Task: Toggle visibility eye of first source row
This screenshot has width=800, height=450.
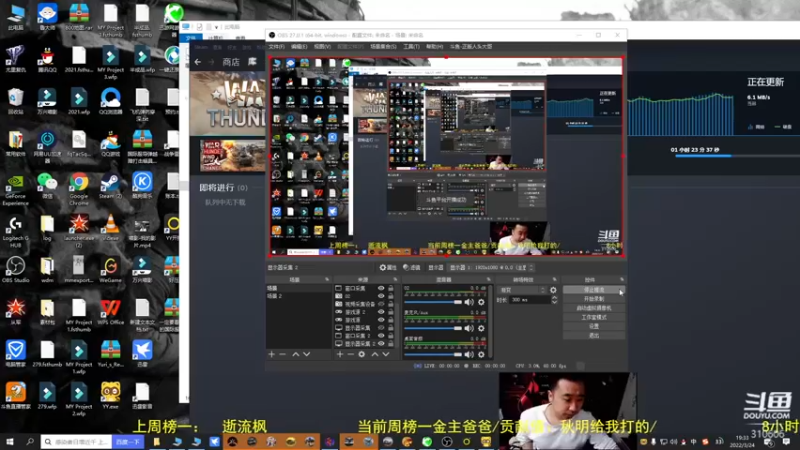Action: (381, 288)
